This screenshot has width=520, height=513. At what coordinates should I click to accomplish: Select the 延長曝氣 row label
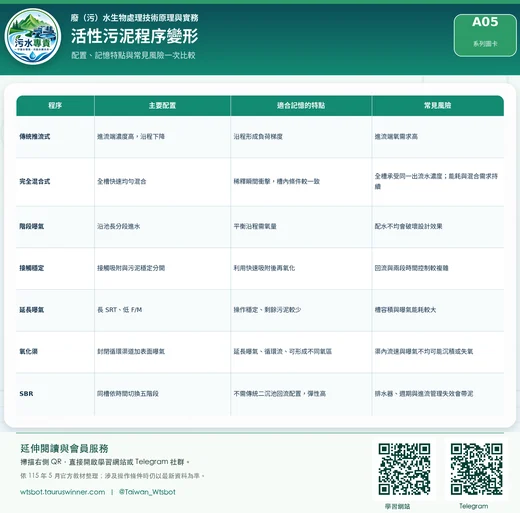click(32, 310)
